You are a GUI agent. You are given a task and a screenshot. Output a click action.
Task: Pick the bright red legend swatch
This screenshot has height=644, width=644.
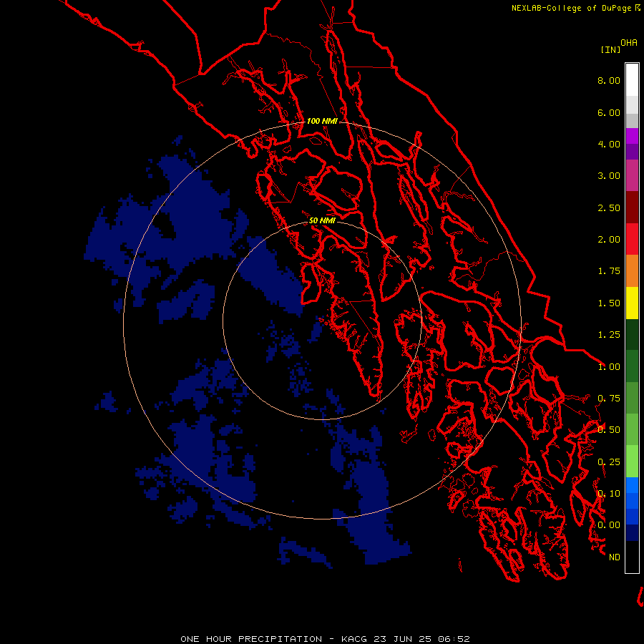coord(632,239)
